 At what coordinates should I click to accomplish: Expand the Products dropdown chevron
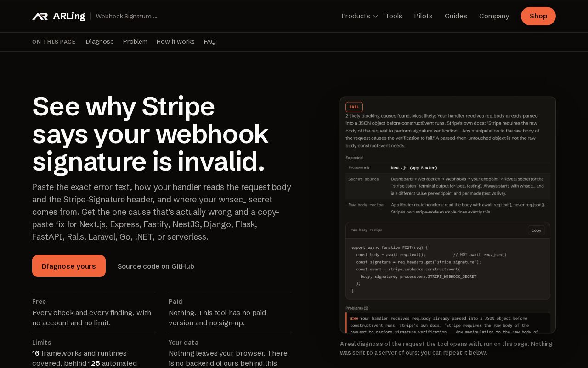[x=375, y=17]
